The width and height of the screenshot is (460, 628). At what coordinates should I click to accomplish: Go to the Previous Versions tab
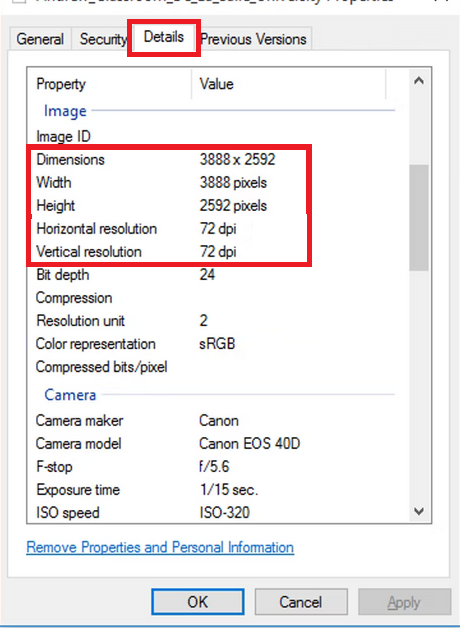(x=253, y=39)
